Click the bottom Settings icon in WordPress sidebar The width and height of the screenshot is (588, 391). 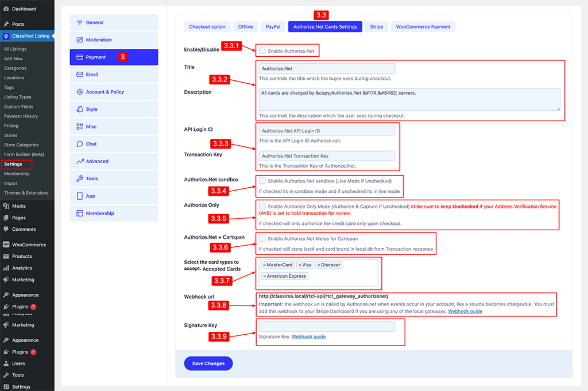[6, 386]
